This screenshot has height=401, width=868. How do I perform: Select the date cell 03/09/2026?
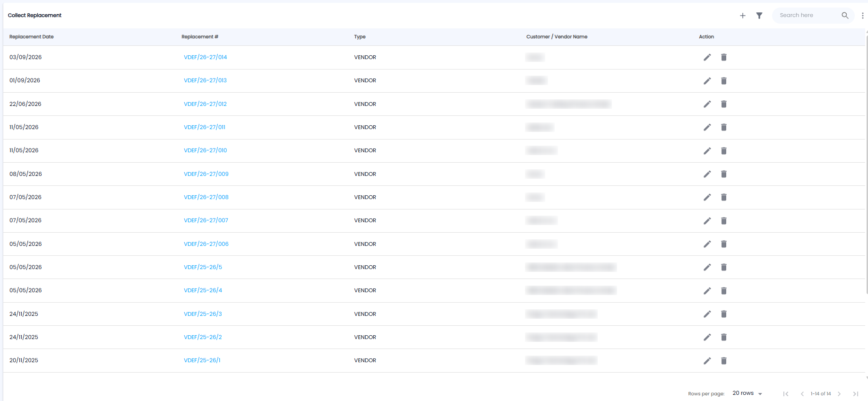click(x=26, y=57)
